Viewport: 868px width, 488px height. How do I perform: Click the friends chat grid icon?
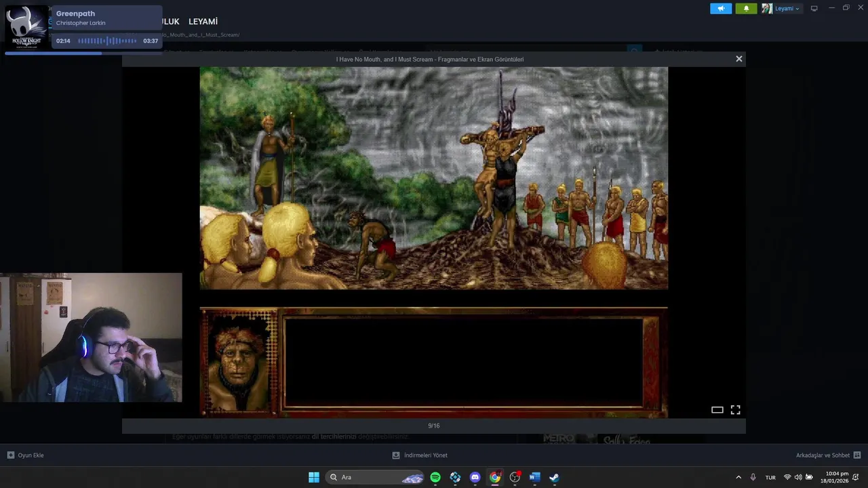pyautogui.click(x=857, y=455)
